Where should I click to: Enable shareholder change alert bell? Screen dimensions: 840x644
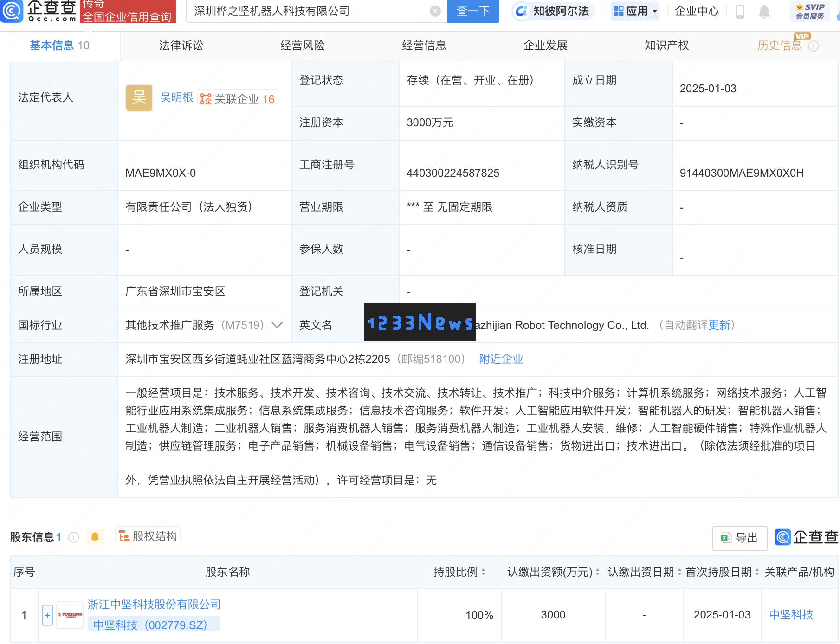95,537
